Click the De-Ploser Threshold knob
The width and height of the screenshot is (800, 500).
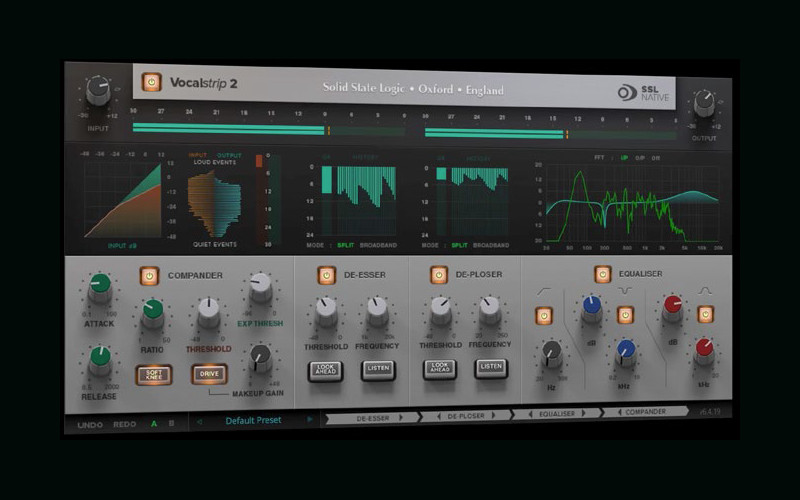(441, 310)
